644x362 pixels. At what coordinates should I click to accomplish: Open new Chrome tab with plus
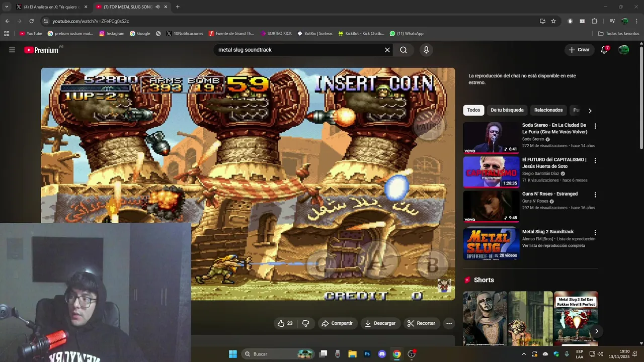tap(178, 7)
